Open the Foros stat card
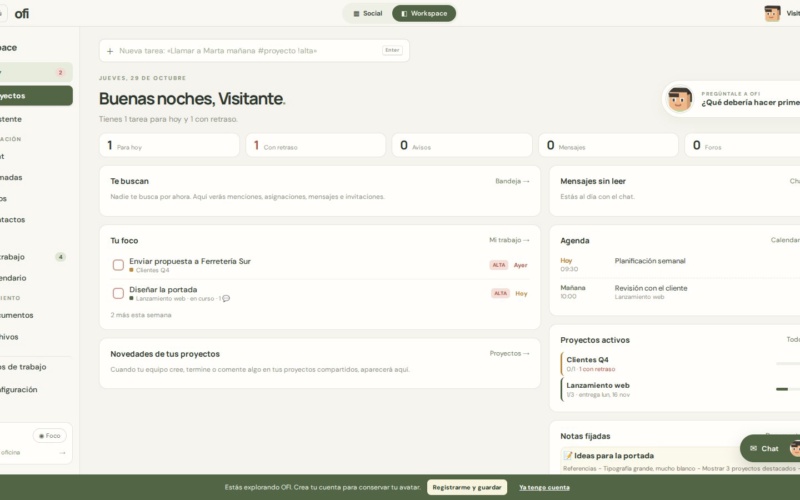The image size is (800, 500). [x=742, y=145]
